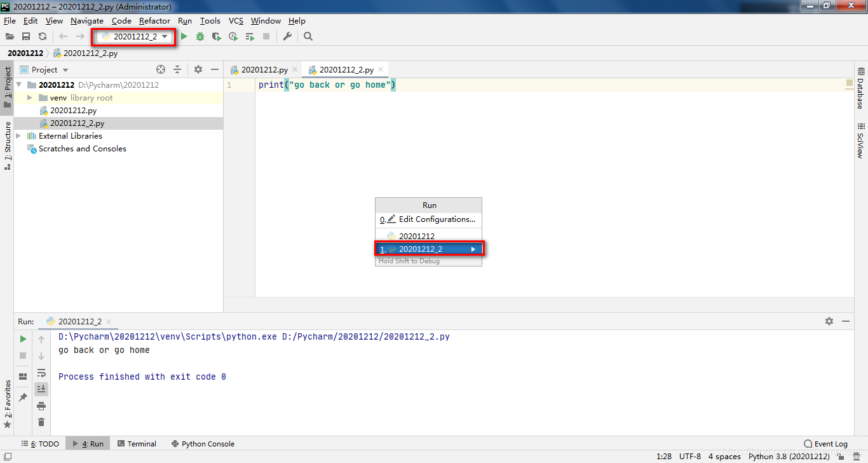Click Rerun arrow in Run panel
Viewport: 868px width, 463px height.
[x=23, y=339]
